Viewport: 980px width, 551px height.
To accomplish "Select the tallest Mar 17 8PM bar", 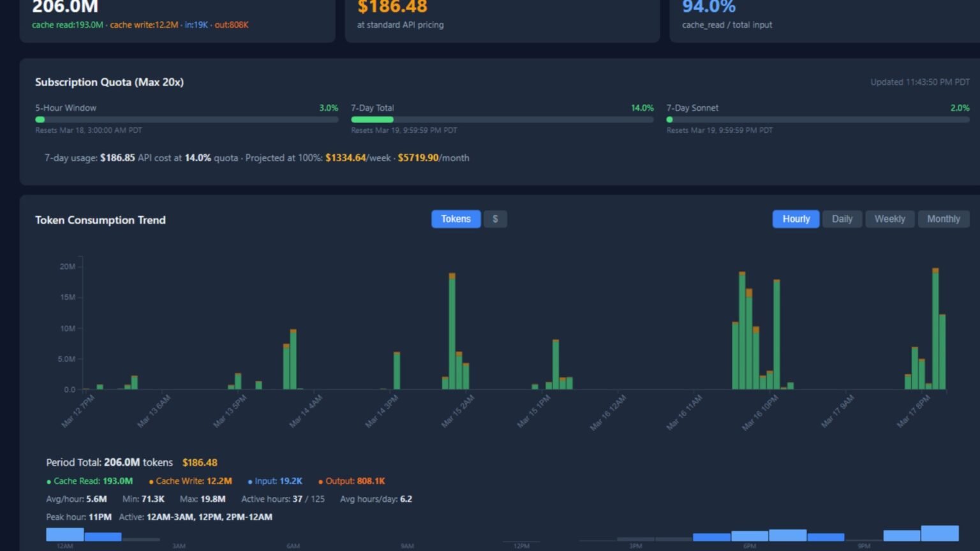I will (935, 328).
